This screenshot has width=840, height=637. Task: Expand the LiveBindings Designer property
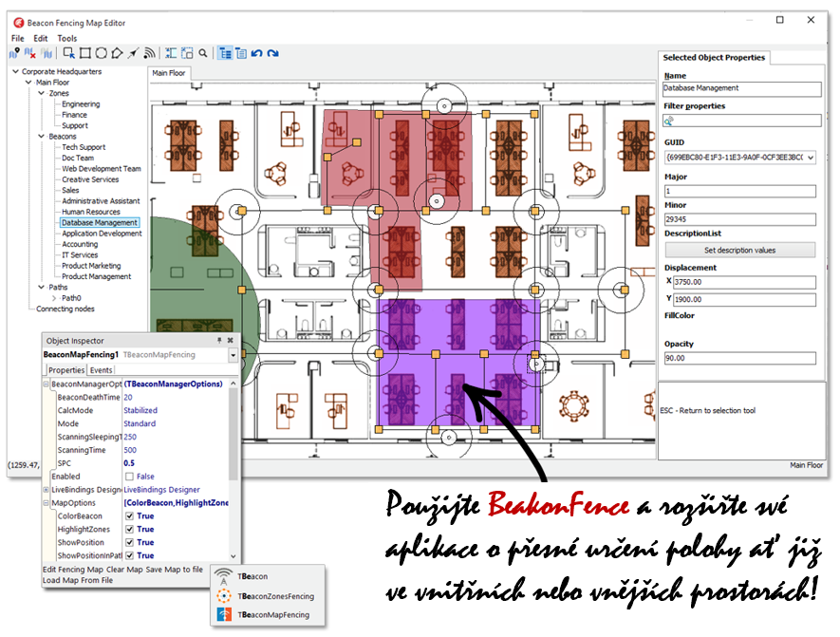pyautogui.click(x=47, y=490)
